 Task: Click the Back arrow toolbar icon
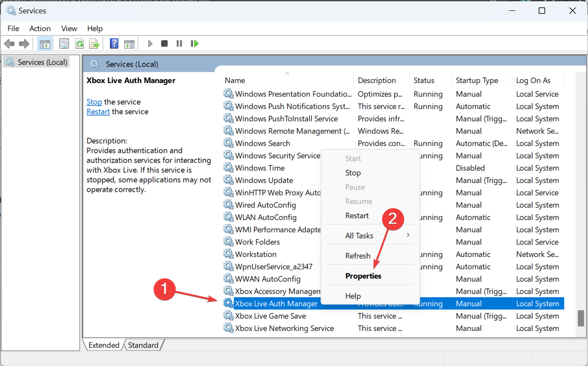tap(9, 44)
